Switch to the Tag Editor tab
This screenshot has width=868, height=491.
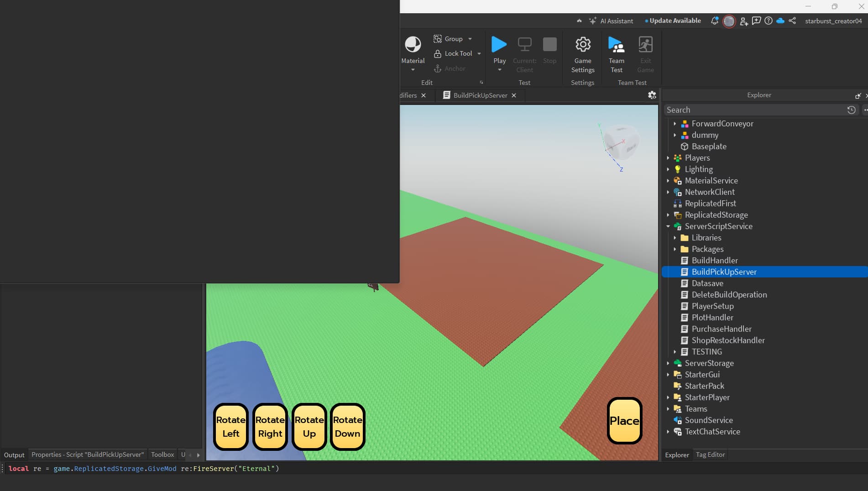pyautogui.click(x=711, y=454)
